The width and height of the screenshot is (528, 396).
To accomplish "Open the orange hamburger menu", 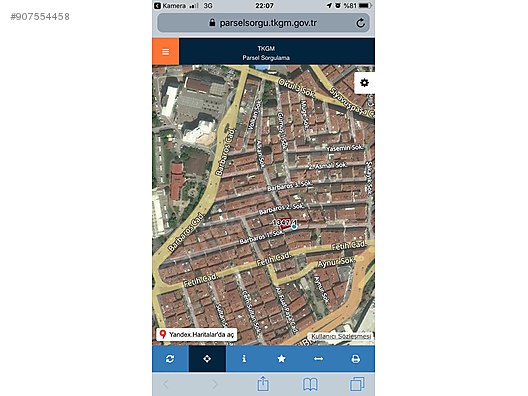I will click(165, 52).
